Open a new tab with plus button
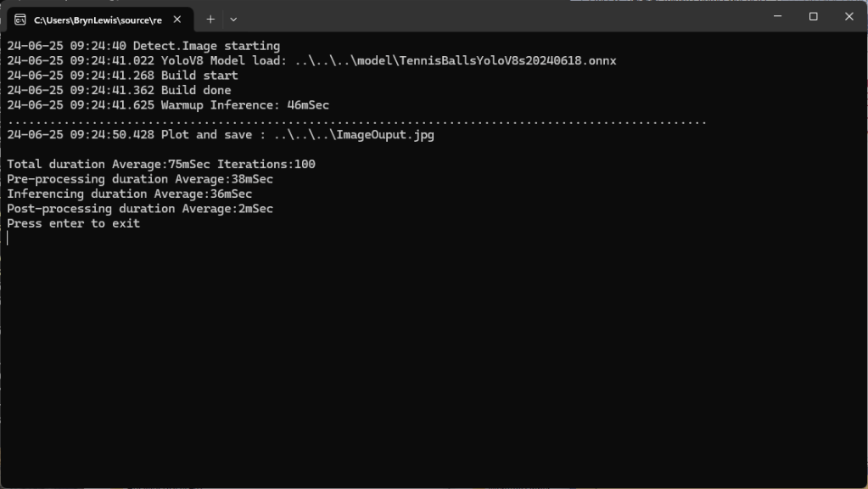868x489 pixels. click(x=210, y=19)
